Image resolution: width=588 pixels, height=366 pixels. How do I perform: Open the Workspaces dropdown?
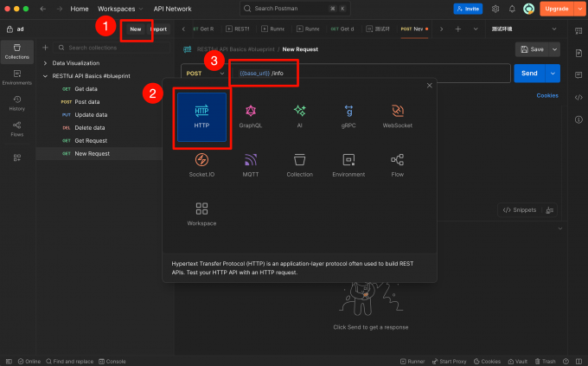[120, 9]
